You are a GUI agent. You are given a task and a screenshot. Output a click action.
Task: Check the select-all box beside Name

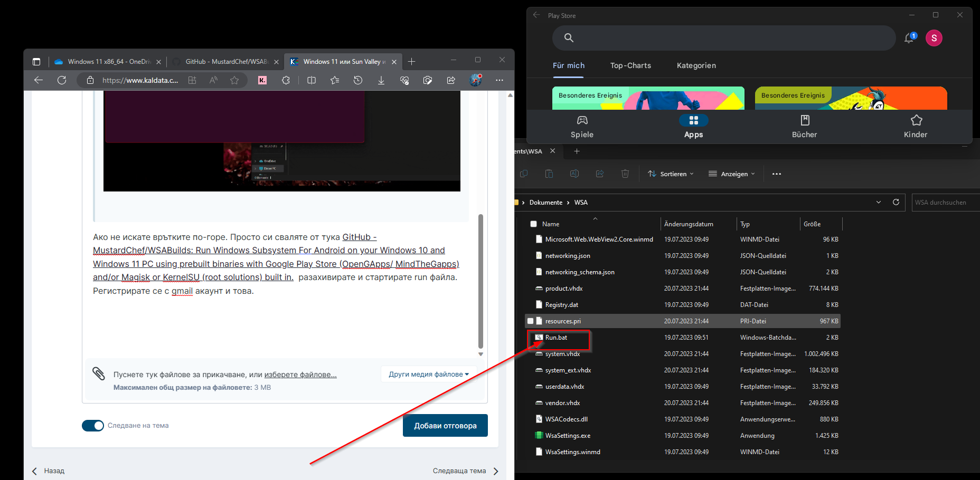pos(534,224)
